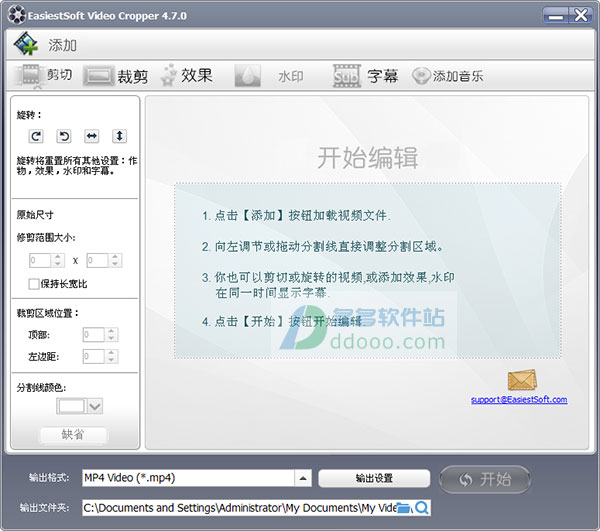Rotate video clockwise icon
This screenshot has height=531, width=600.
tap(36, 136)
